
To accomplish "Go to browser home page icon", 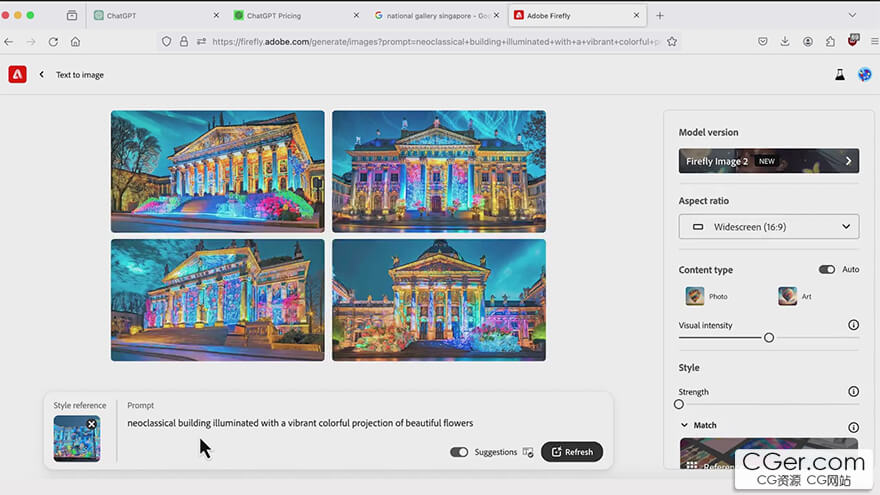I will point(75,42).
